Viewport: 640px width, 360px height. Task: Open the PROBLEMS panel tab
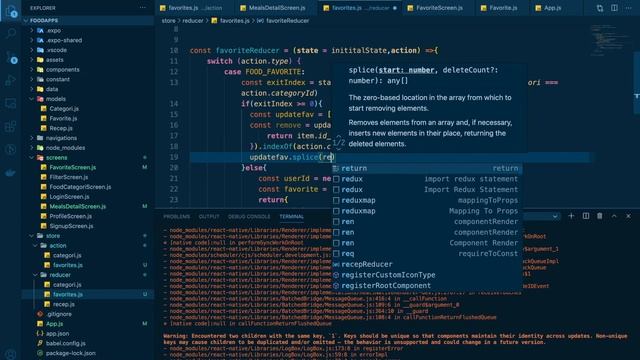pyautogui.click(x=176, y=217)
